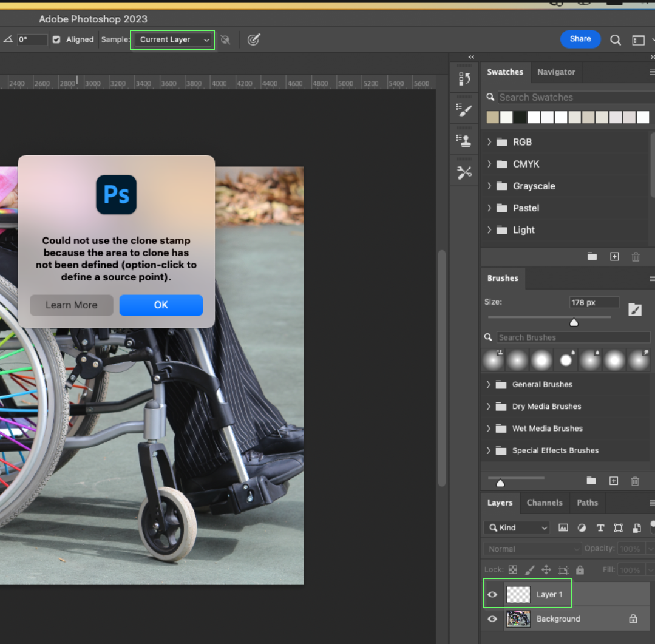Image resolution: width=655 pixels, height=644 pixels.
Task: Hide Layer 1 visibility
Action: pos(492,594)
